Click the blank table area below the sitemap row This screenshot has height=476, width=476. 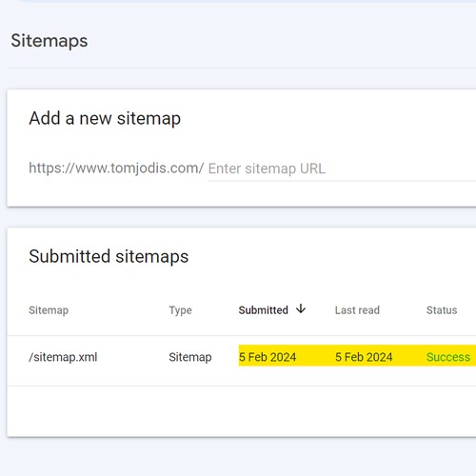(x=241, y=411)
